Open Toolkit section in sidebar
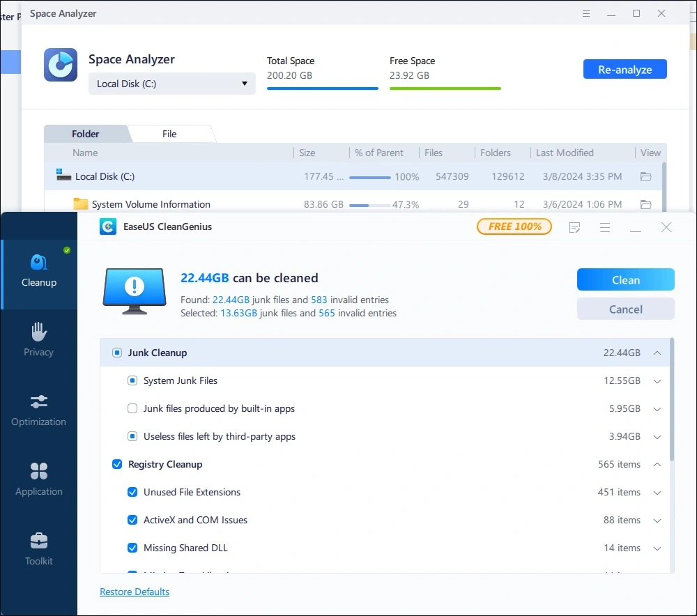 tap(39, 549)
